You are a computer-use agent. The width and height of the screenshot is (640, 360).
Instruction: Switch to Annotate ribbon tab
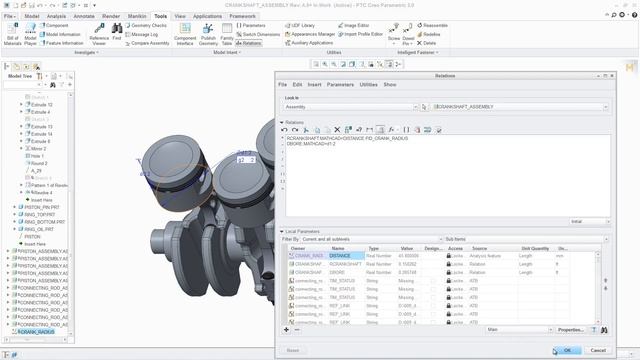coord(84,16)
